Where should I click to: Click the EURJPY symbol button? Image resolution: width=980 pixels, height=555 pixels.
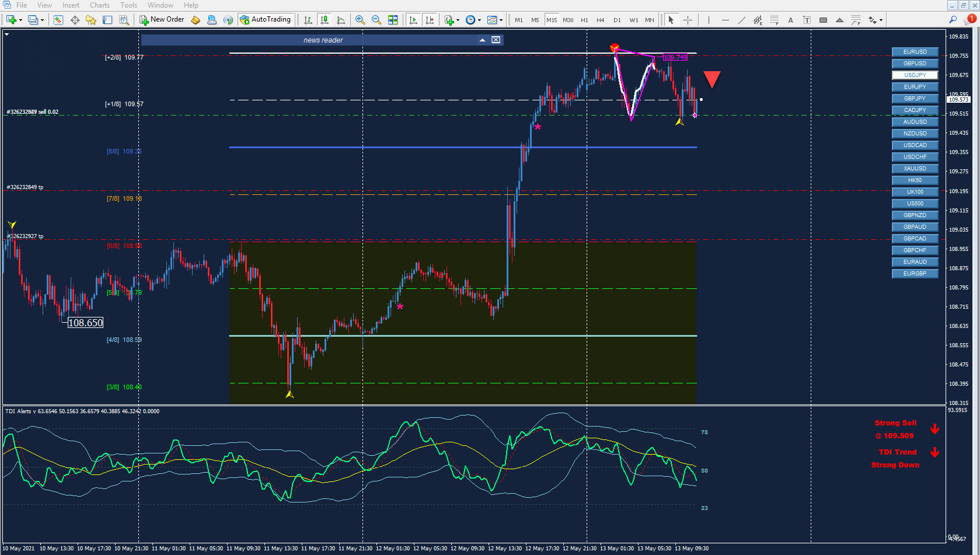915,87
